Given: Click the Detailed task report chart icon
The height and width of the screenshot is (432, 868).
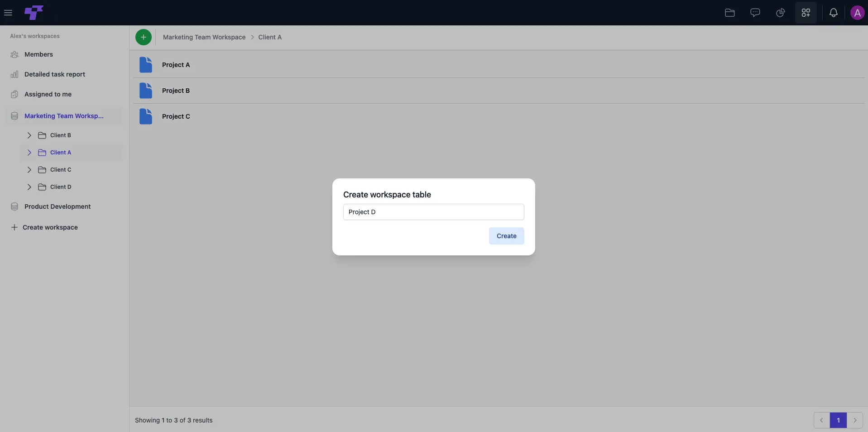Looking at the screenshot, I should [14, 74].
